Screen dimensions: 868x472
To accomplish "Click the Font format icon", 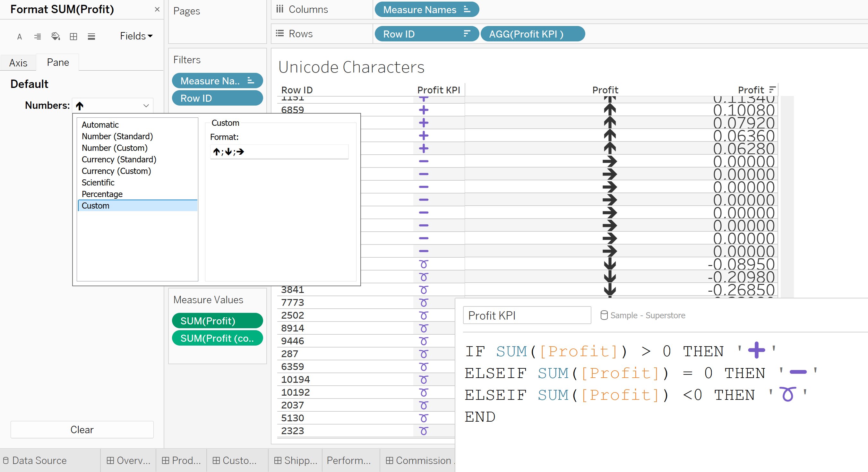I will [20, 36].
